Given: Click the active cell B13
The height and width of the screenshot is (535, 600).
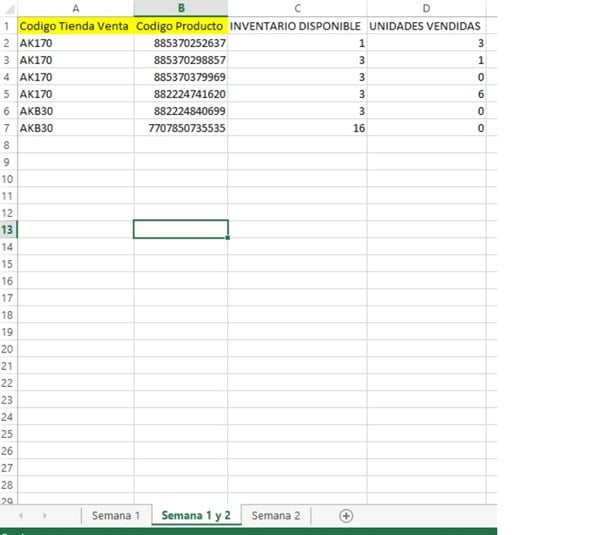Looking at the screenshot, I should [181, 229].
